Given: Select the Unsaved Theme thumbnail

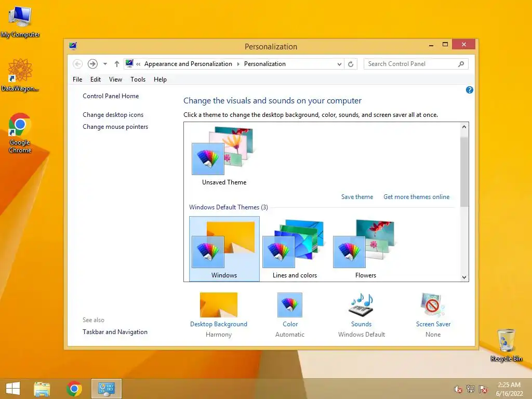Looking at the screenshot, I should click(x=224, y=156).
